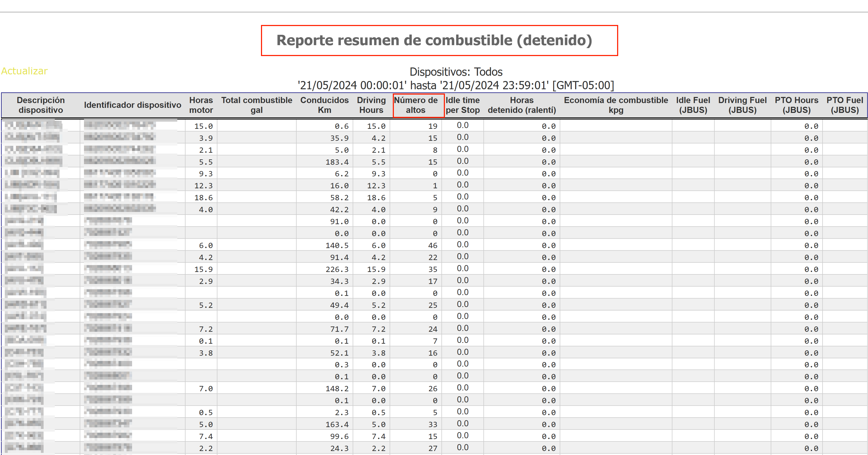
Task: Click the 'Dispositivos: Todos' subtitle text
Action: point(456,72)
